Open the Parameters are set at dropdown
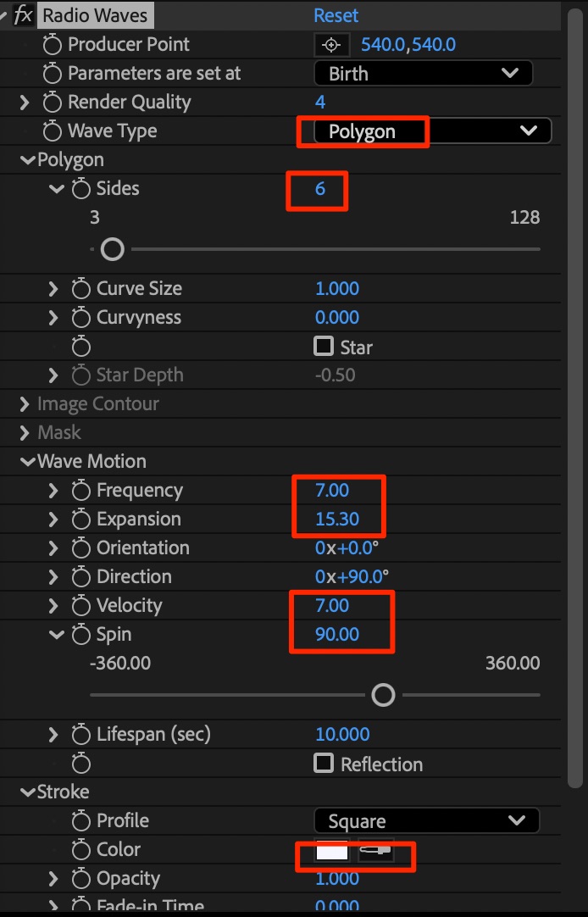 423,74
